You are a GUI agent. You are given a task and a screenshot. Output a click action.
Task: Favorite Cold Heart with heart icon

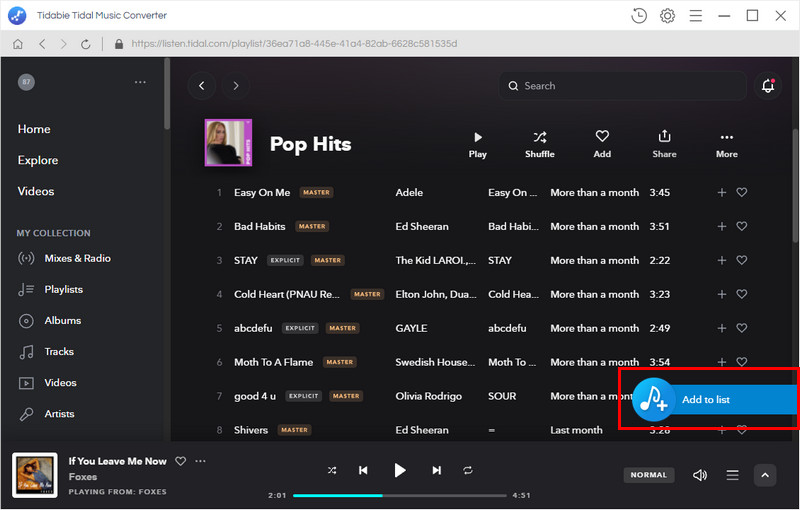pyautogui.click(x=742, y=294)
